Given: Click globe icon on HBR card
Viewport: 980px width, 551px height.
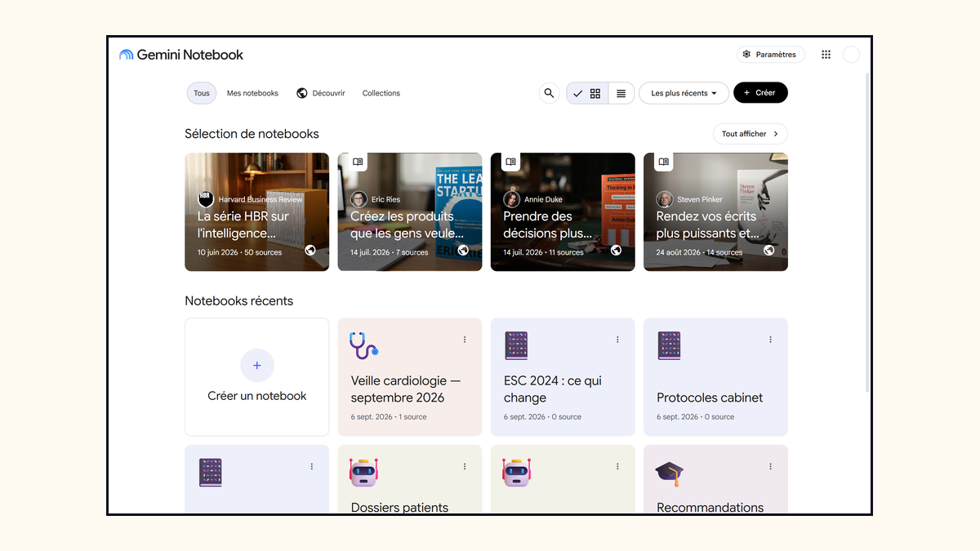Looking at the screenshot, I should (310, 251).
